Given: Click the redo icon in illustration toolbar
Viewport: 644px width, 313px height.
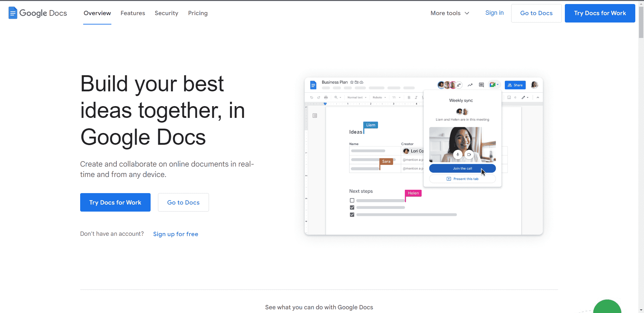Looking at the screenshot, I should click(x=319, y=97).
